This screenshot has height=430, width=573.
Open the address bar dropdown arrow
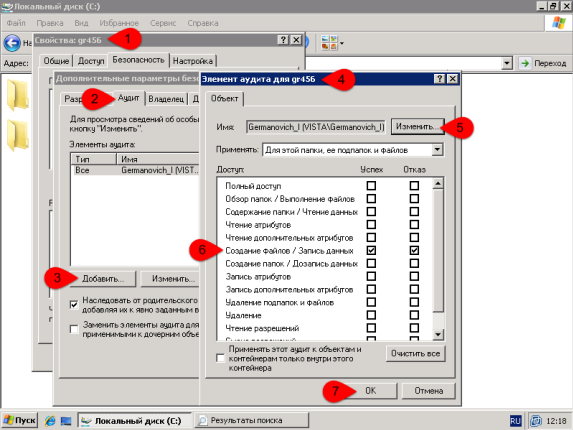tap(506, 63)
